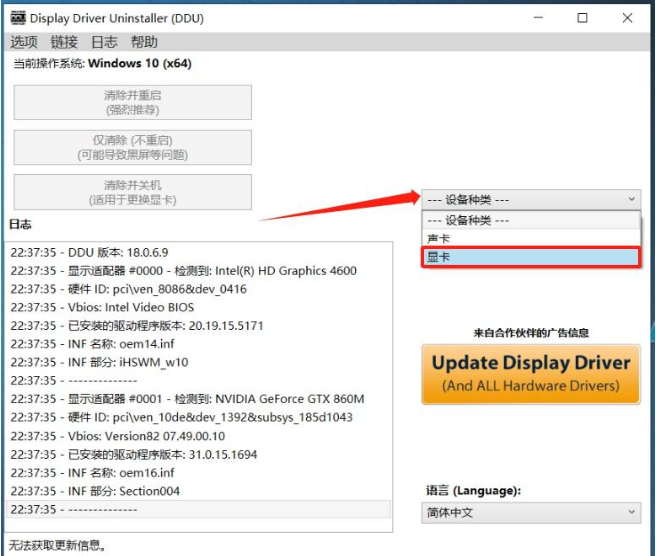Viewport: 656px width, 556px height.
Task: Open the 选项 menu
Action: click(24, 42)
